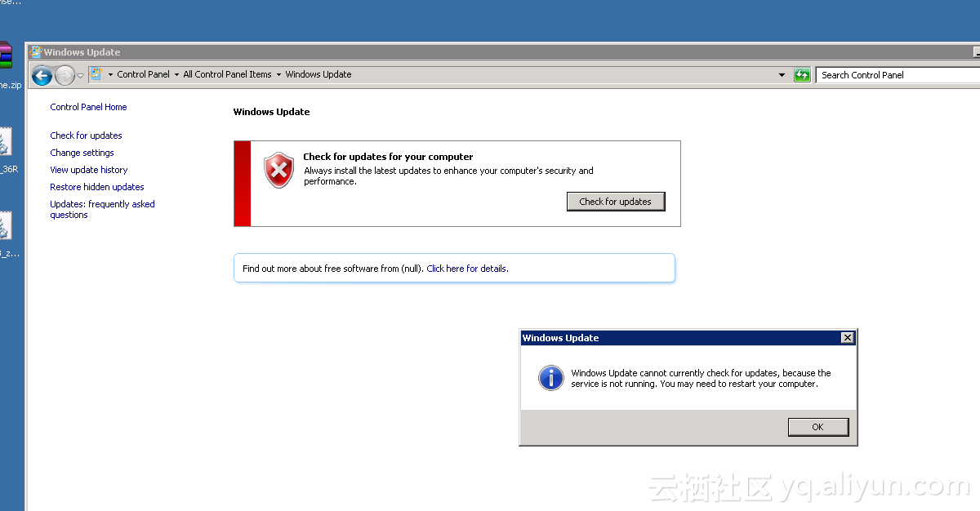This screenshot has height=511, width=980.
Task: Focus the Search Control Panel field
Action: [x=898, y=75]
